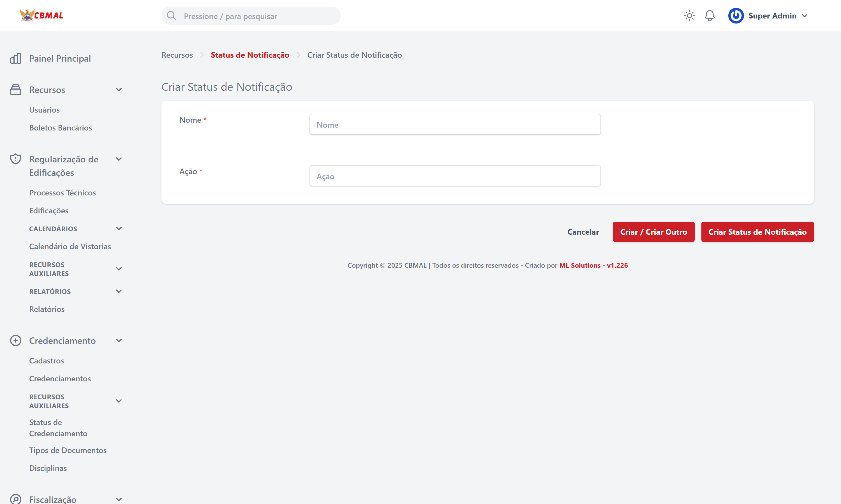Click the Criar / Criar Outro button
This screenshot has height=504, width=841.
click(x=653, y=232)
